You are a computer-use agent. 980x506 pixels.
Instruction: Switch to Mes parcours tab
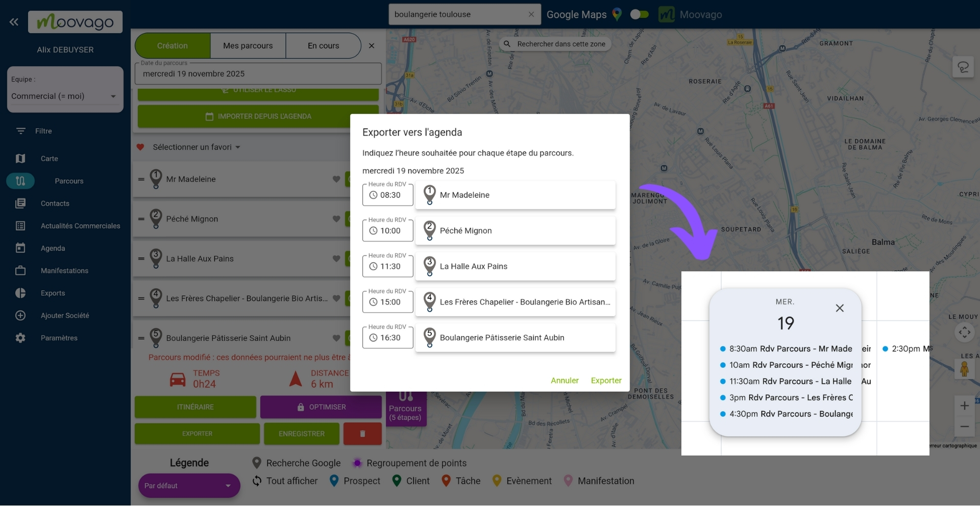point(248,46)
